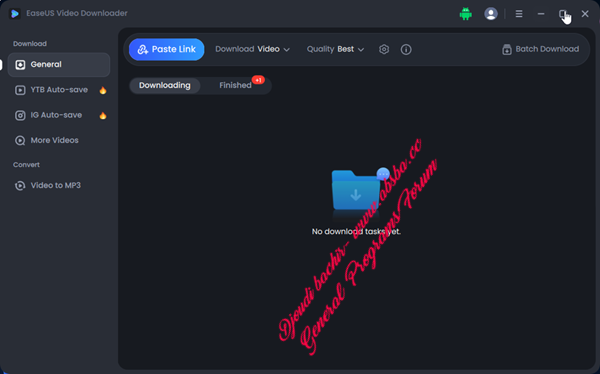Viewport: 600px width, 374px height.
Task: Open settings via the gear icon
Action: [384, 49]
